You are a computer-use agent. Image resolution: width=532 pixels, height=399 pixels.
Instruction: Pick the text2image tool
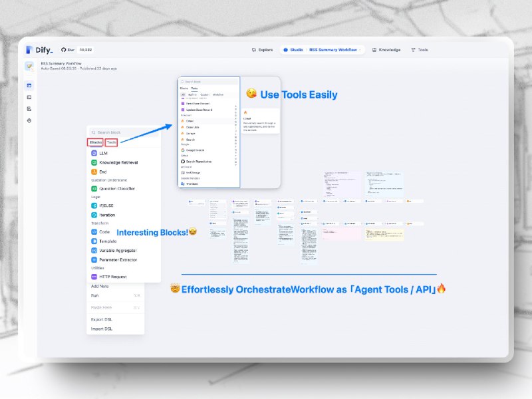(206, 173)
